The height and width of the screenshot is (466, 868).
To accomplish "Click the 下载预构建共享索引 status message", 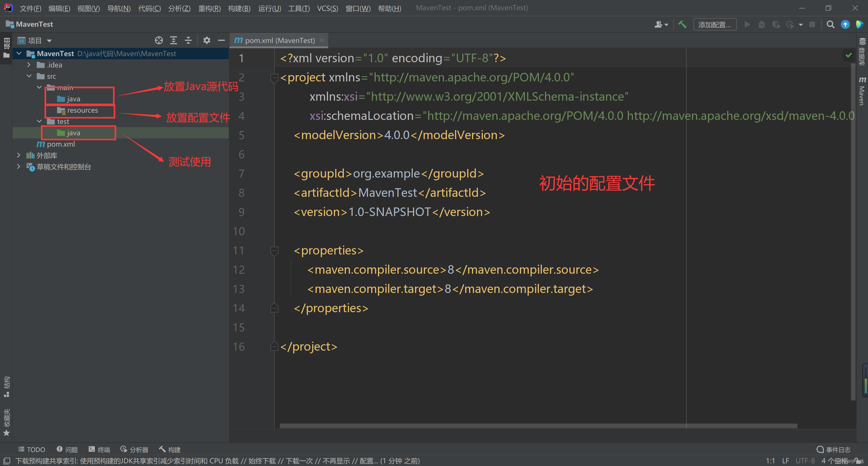I will point(218,461).
